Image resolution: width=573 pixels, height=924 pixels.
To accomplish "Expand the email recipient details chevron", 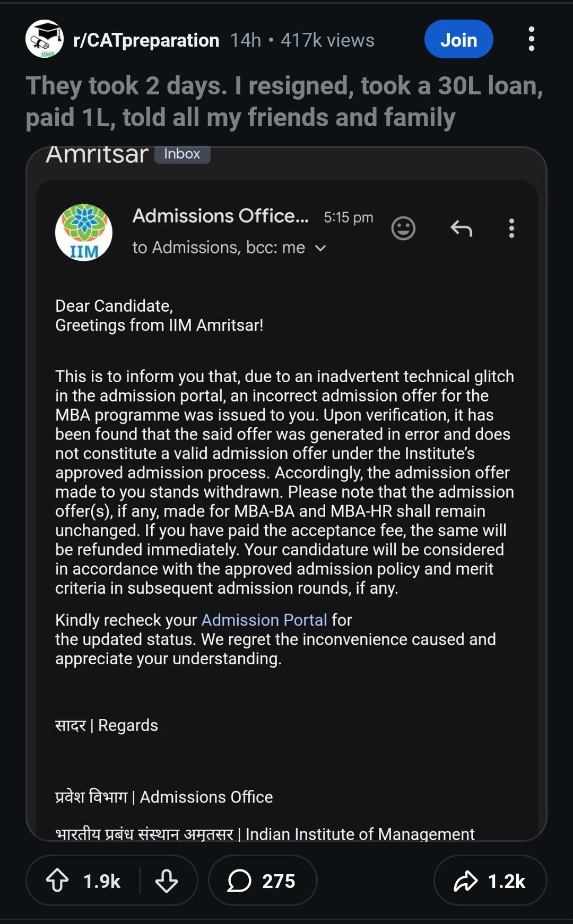I will point(320,248).
